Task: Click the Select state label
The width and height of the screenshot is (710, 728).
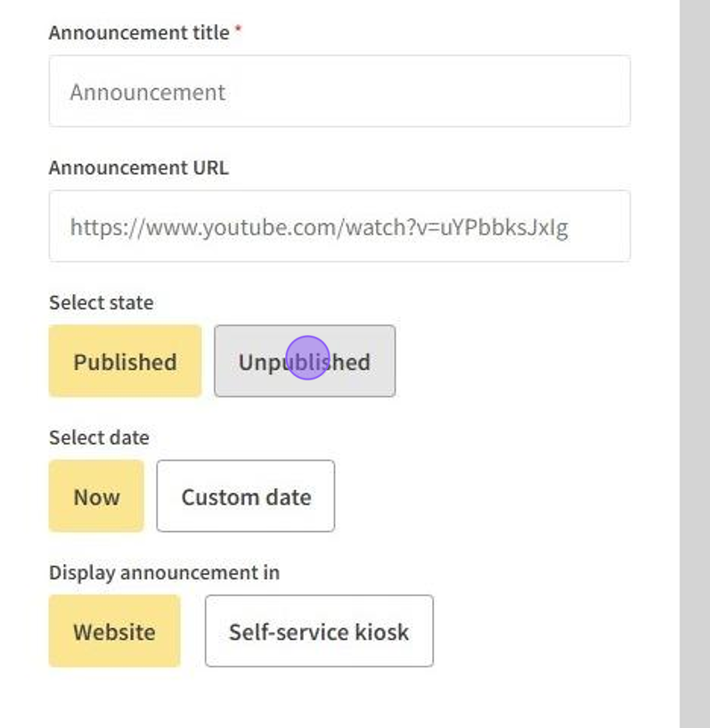Action: [101, 302]
